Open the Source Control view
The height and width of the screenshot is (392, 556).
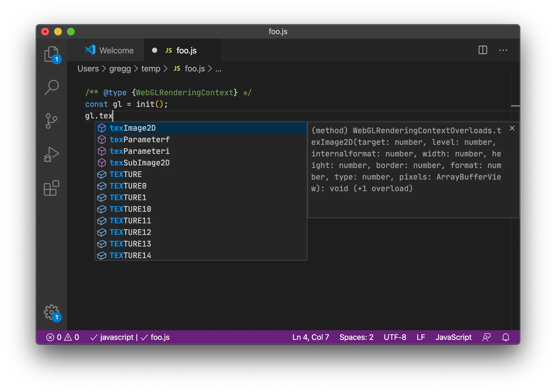pos(52,121)
